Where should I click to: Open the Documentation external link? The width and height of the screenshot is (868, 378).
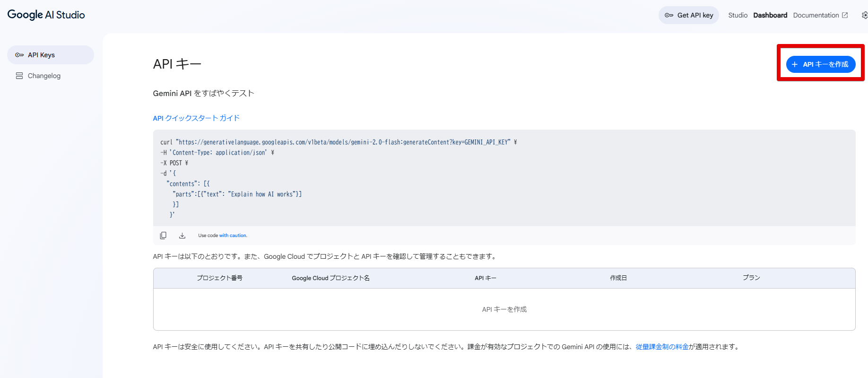click(x=820, y=15)
